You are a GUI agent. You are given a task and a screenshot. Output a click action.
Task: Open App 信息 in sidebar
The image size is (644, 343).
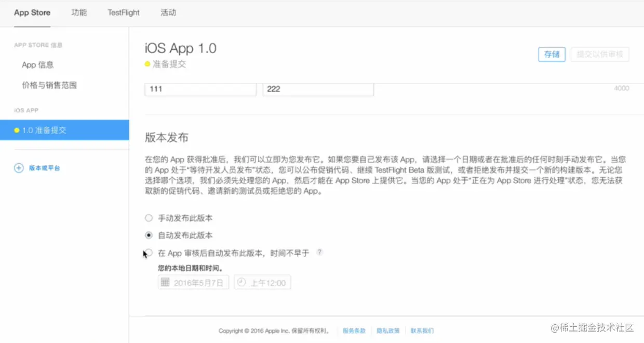pos(38,65)
